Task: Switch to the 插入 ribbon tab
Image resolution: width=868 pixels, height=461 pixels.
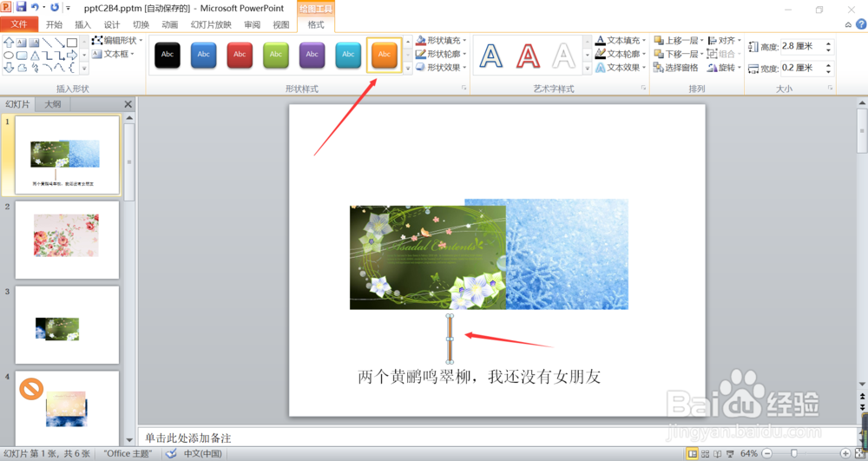Action: tap(82, 24)
